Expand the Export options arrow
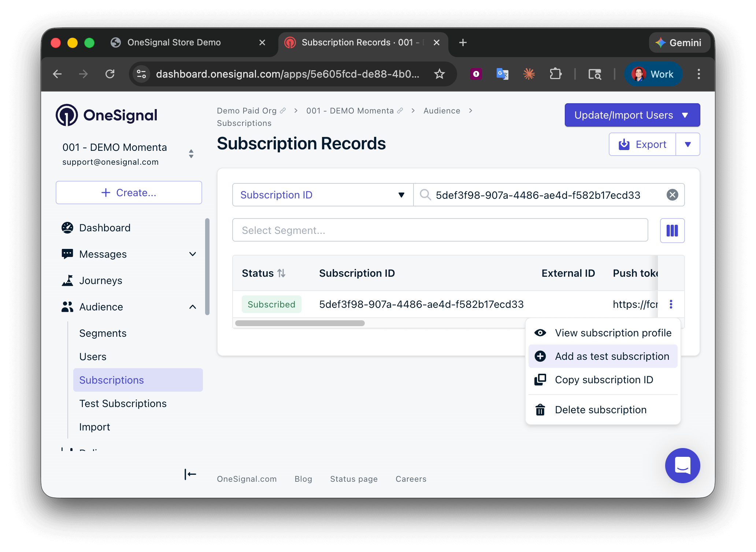Viewport: 756px width, 552px height. (688, 144)
